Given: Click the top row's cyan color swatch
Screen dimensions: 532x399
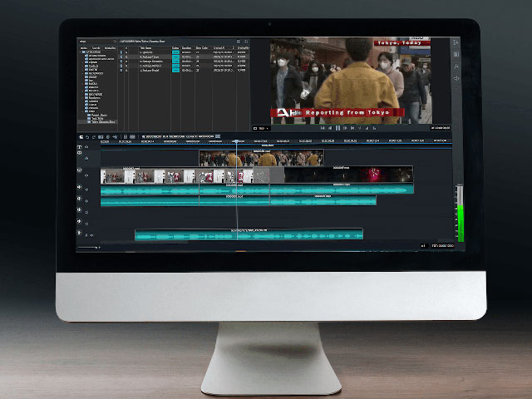Looking at the screenshot, I should click(175, 52).
